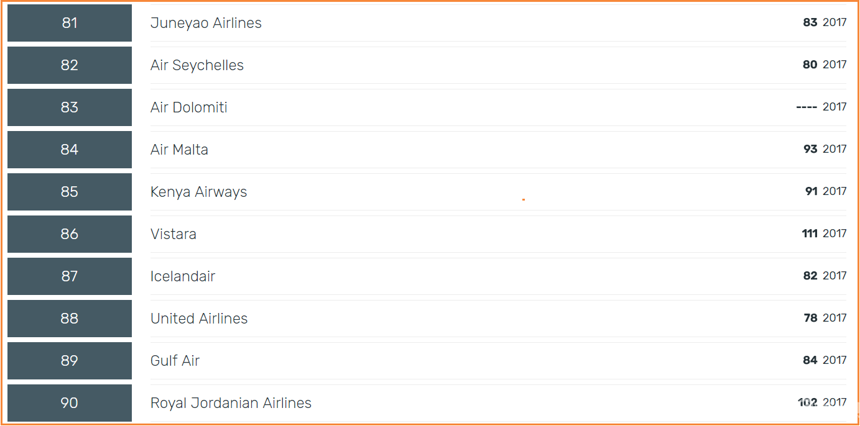
Task: Click Vistara's 2017 rank value 111
Action: tap(810, 234)
